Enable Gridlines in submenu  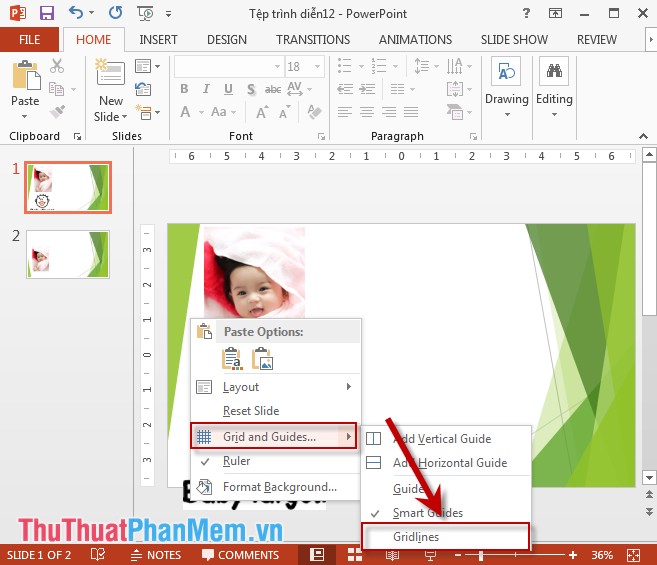click(x=446, y=536)
